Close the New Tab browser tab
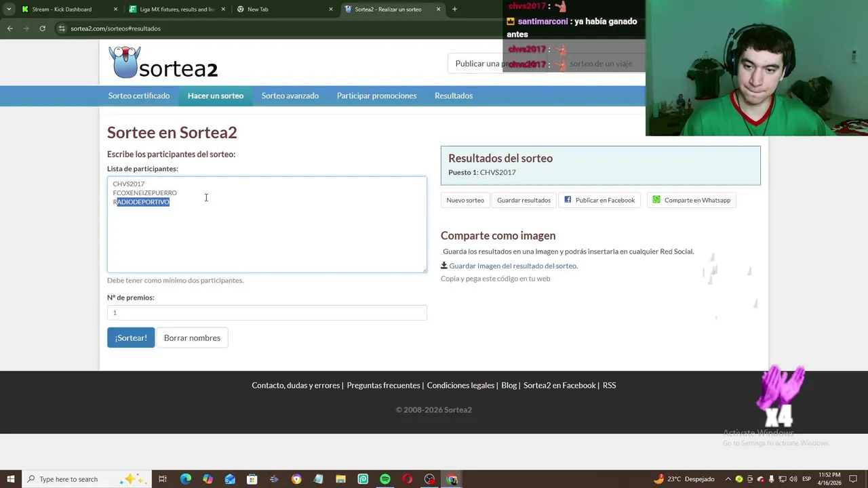The width and height of the screenshot is (868, 488). click(x=331, y=9)
